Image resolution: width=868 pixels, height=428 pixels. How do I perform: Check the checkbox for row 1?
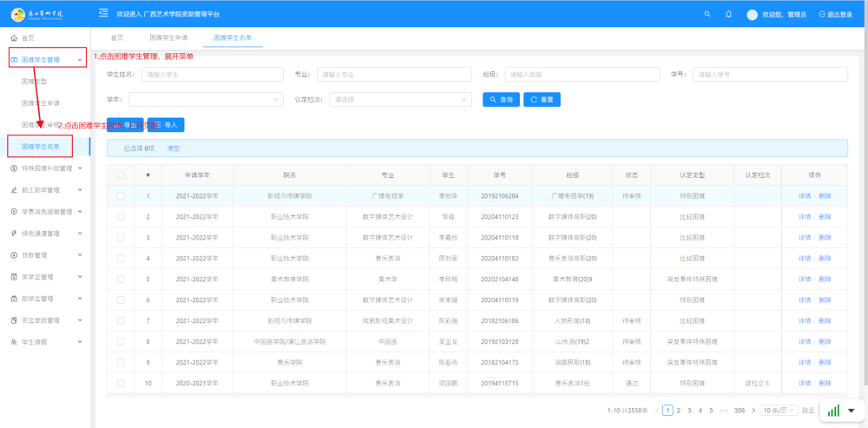tap(121, 196)
